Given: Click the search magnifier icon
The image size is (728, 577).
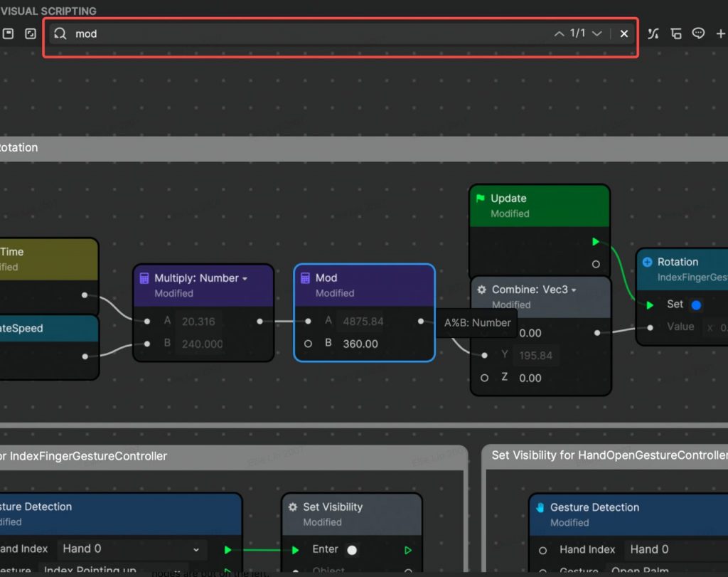Looking at the screenshot, I should coord(60,33).
